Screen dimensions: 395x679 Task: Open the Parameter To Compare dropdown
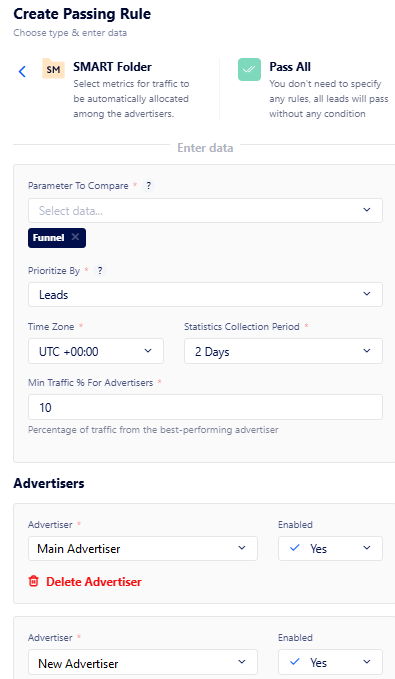pos(205,210)
